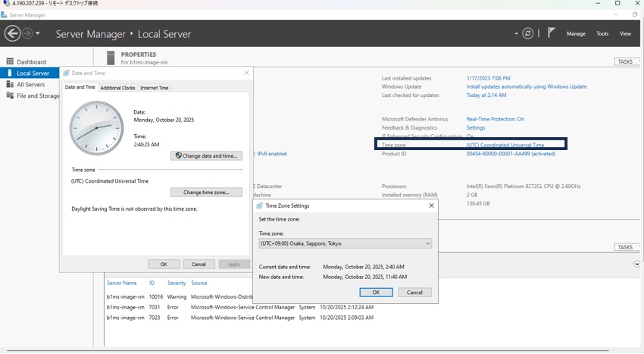The height and width of the screenshot is (354, 644).
Task: Open the Manage menu
Action: click(x=576, y=33)
